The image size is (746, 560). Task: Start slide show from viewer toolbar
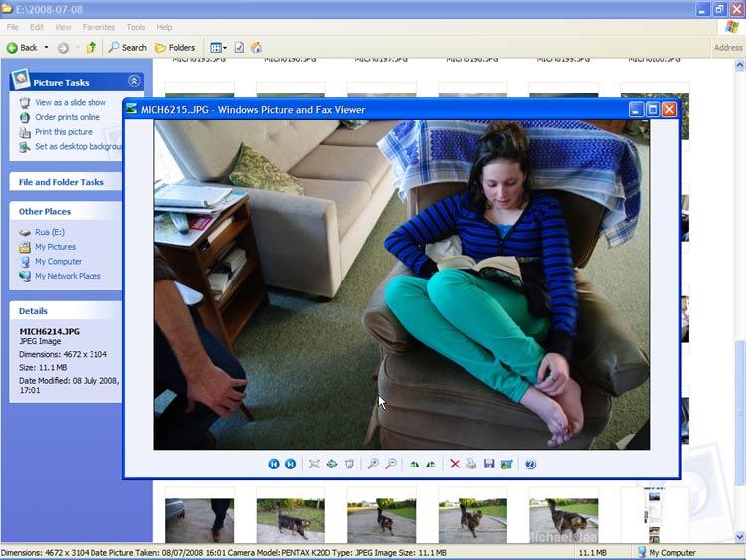(x=349, y=464)
